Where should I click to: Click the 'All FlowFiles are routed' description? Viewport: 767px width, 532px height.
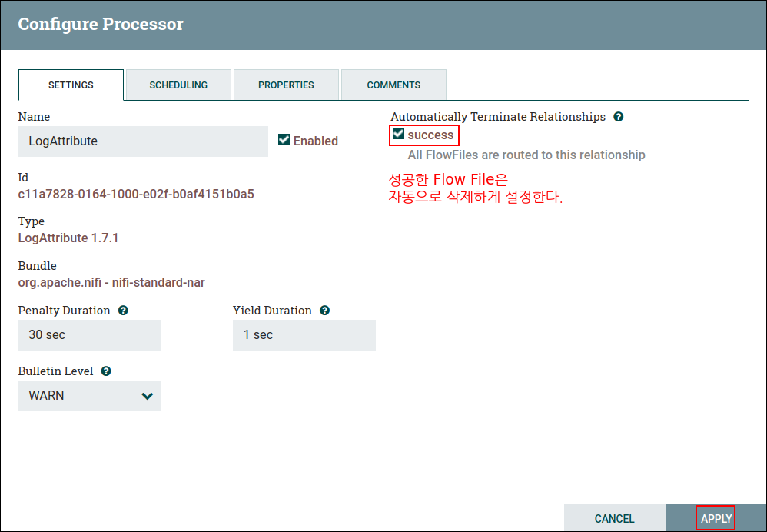click(x=526, y=155)
